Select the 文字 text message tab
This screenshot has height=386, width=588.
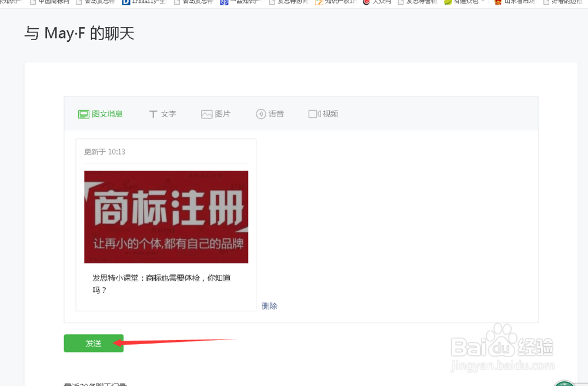point(162,114)
